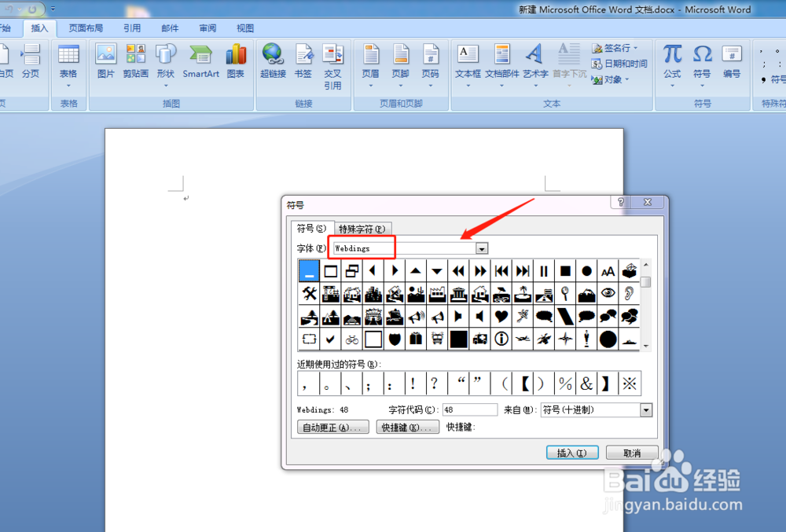Open the 文本框 text box dropdown
Screen dimensions: 786x532
pyautogui.click(x=468, y=65)
